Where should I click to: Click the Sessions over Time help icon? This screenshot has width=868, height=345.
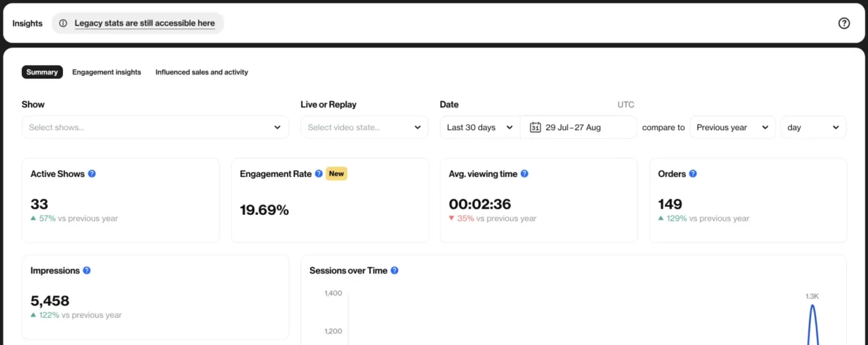395,270
